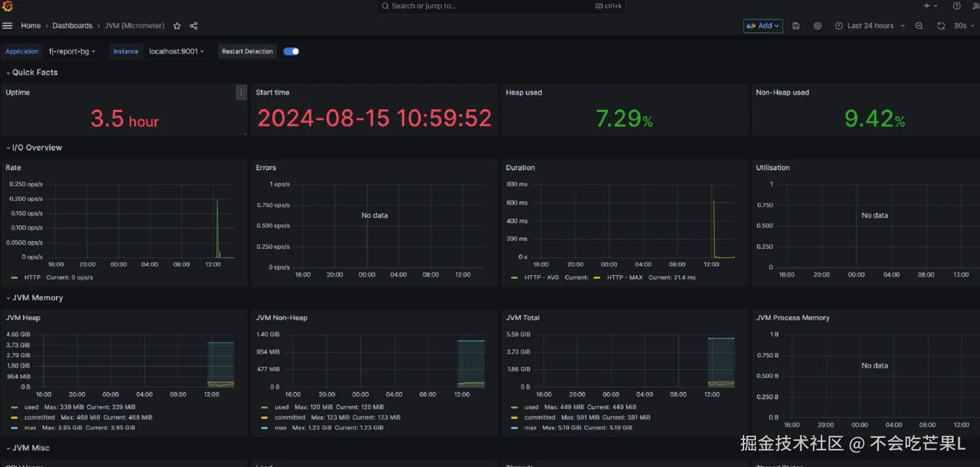
Task: Star the JVM (Micrometer) dashboard
Action: 177,26
